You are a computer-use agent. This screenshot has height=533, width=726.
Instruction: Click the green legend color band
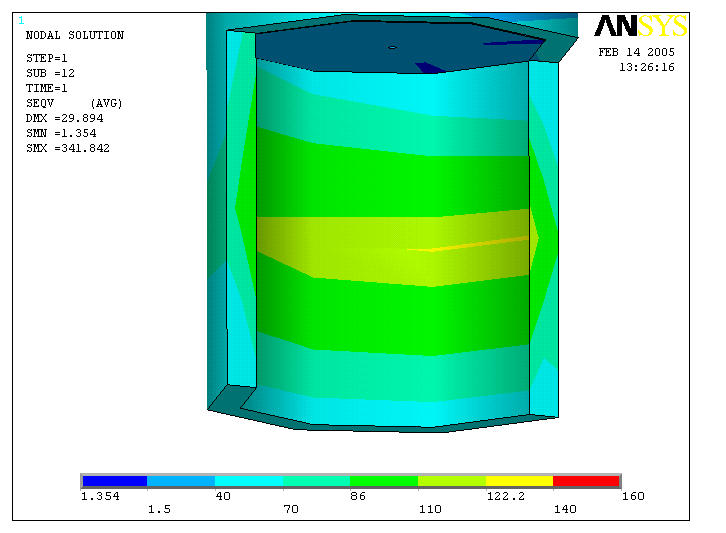pos(384,481)
